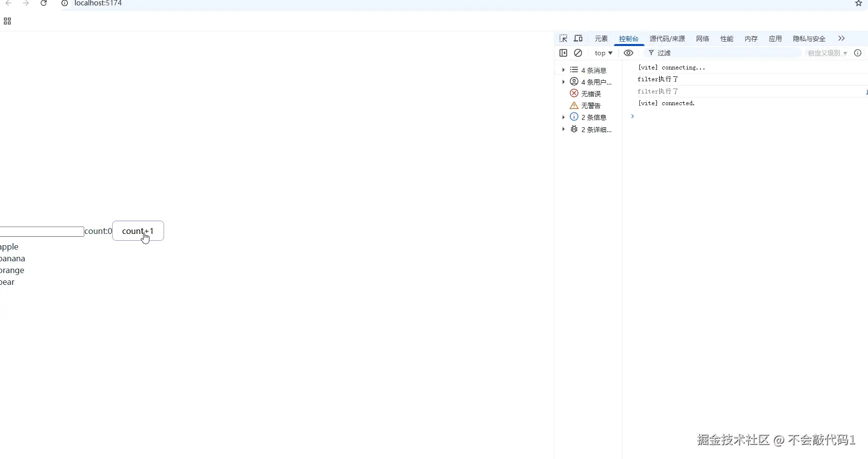Go back using the browser back arrow

point(8,3)
